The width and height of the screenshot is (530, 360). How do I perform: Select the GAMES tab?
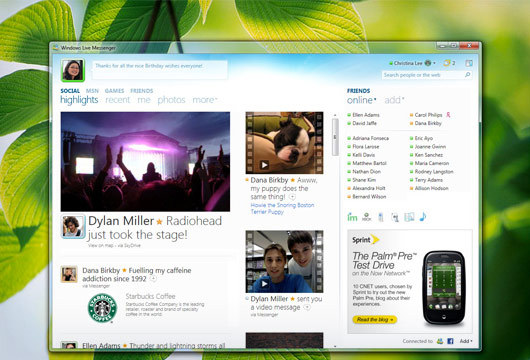click(x=114, y=91)
